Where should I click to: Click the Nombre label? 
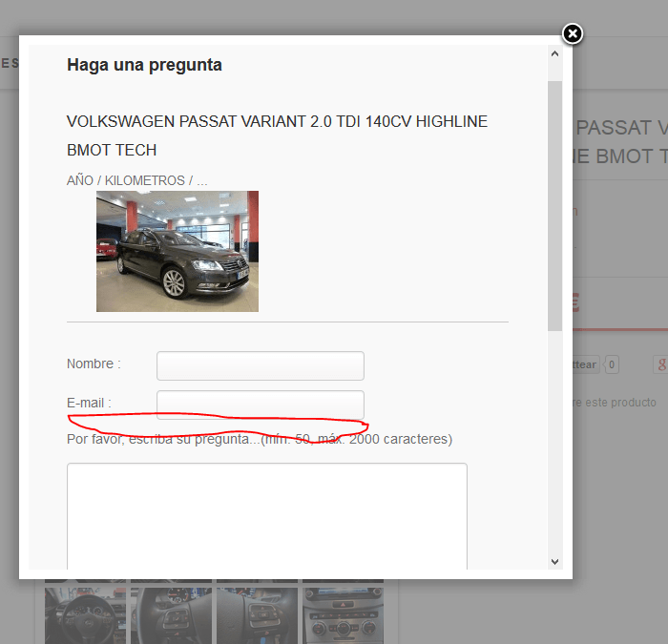94,364
